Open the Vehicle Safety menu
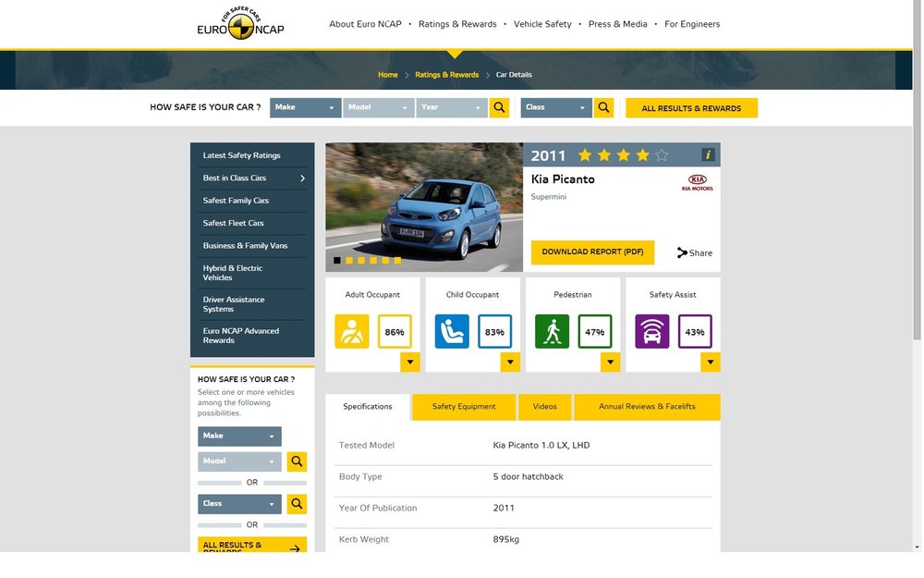 tap(542, 24)
